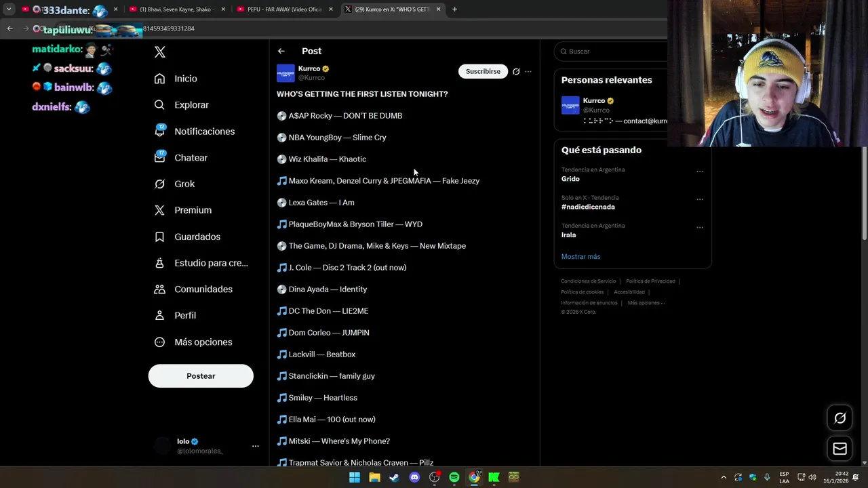This screenshot has width=868, height=488.
Task: Open Política de Privacidad link
Action: [650, 281]
